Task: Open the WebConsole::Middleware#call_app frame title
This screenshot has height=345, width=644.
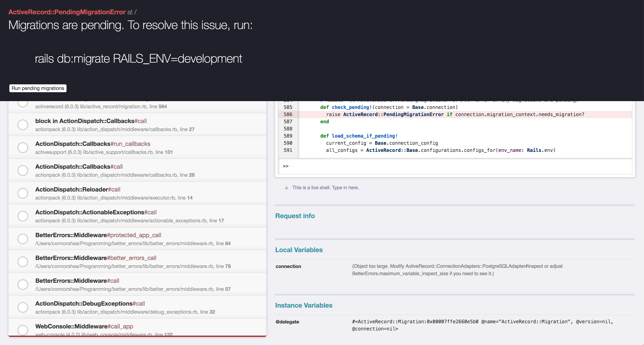Action: 84,326
